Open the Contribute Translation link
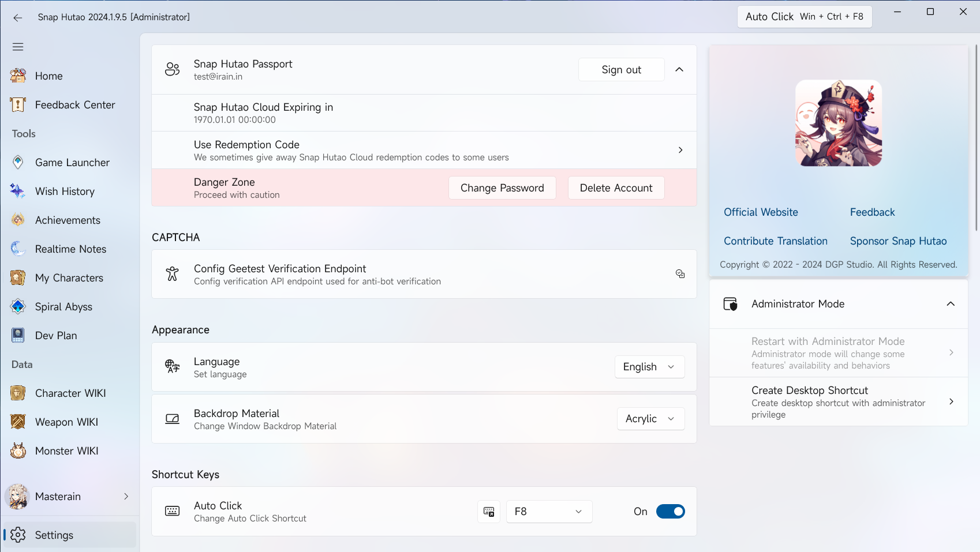Screen dimensions: 980x552 pos(776,241)
